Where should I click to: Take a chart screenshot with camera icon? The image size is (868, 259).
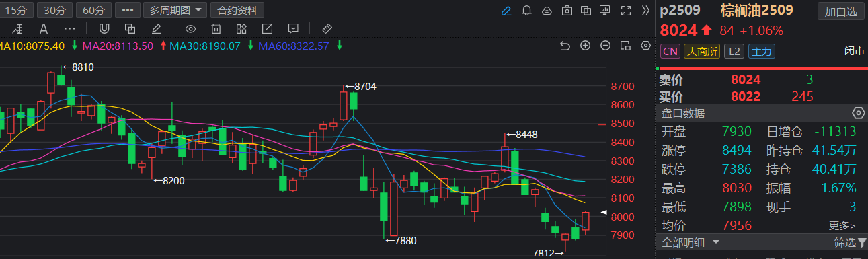(567, 11)
